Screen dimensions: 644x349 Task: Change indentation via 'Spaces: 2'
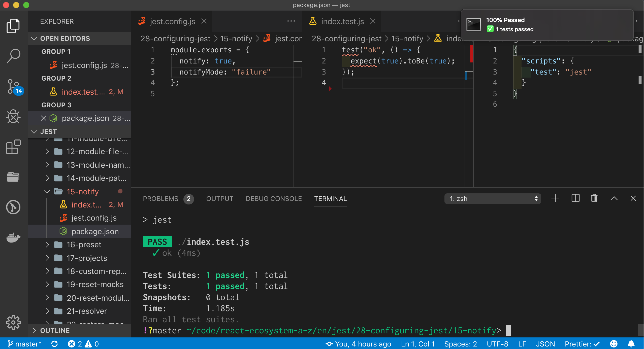click(461, 344)
